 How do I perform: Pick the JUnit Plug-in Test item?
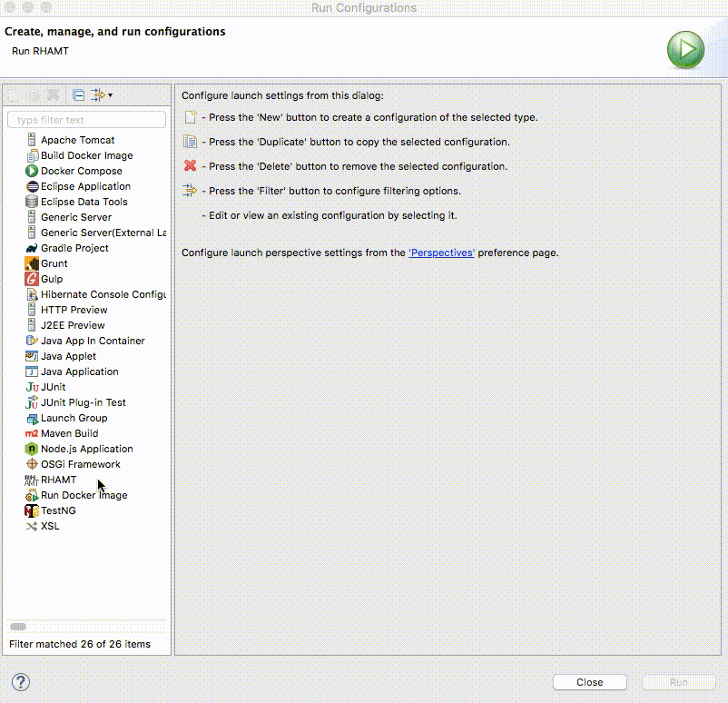[x=83, y=402]
